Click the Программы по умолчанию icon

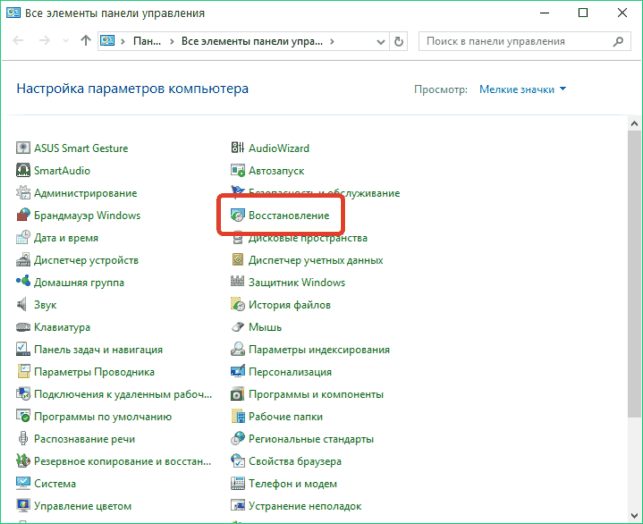point(23,416)
